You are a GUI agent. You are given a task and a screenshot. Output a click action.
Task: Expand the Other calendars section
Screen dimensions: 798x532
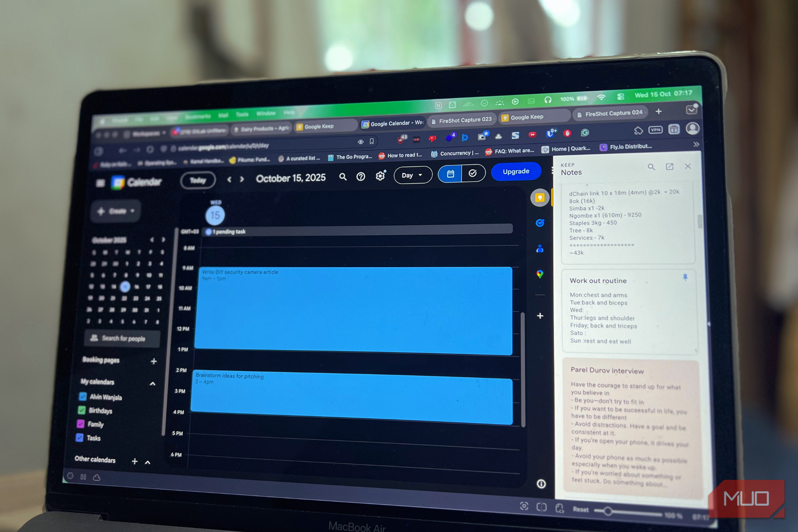(147, 462)
